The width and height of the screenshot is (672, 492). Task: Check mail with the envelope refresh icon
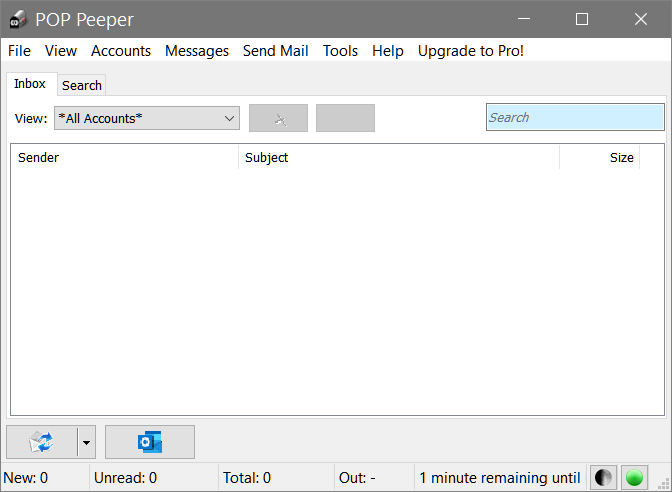[42, 442]
